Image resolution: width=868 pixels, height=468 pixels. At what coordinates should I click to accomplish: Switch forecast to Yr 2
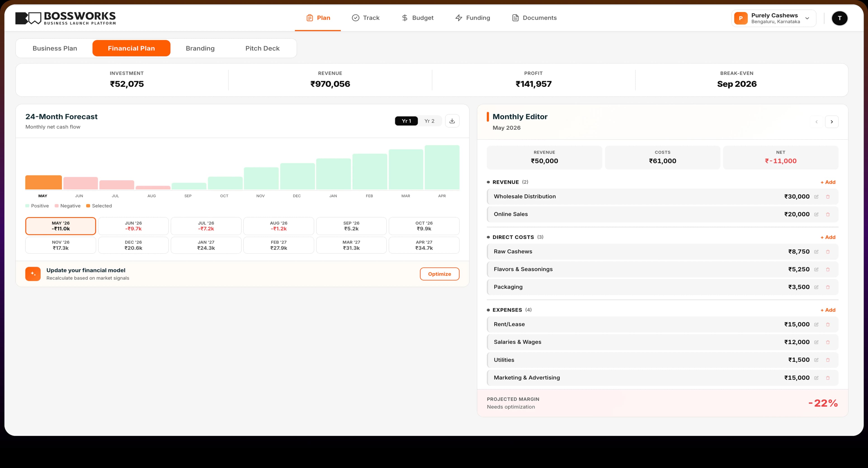(x=429, y=121)
